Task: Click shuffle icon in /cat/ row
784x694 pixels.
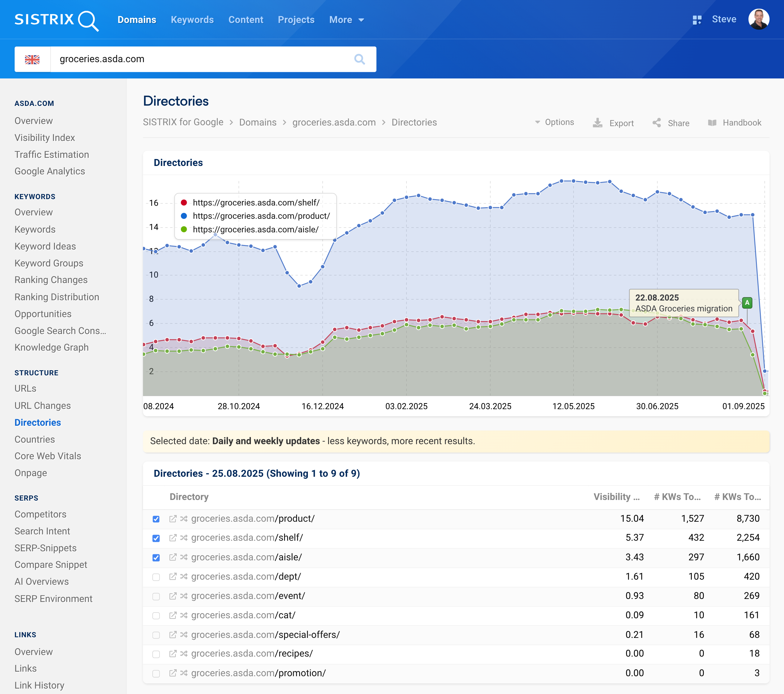Action: pos(184,615)
